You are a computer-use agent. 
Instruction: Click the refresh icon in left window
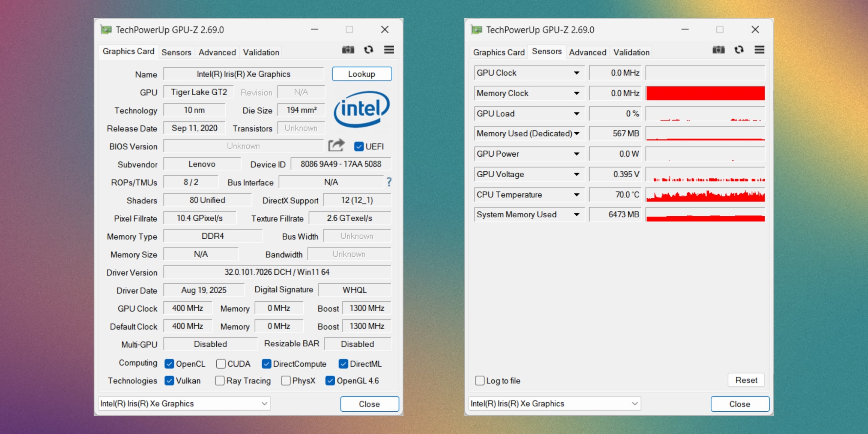369,50
